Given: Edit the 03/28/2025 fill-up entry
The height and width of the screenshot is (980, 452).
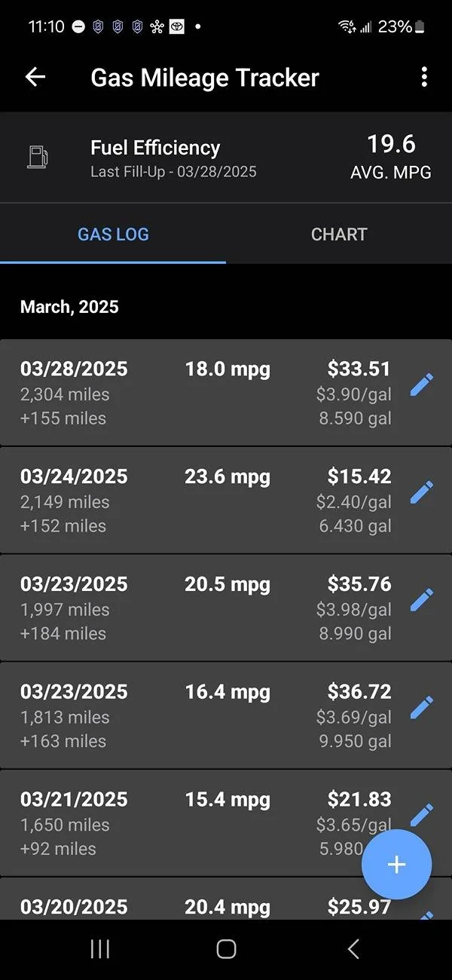Looking at the screenshot, I should [x=423, y=384].
